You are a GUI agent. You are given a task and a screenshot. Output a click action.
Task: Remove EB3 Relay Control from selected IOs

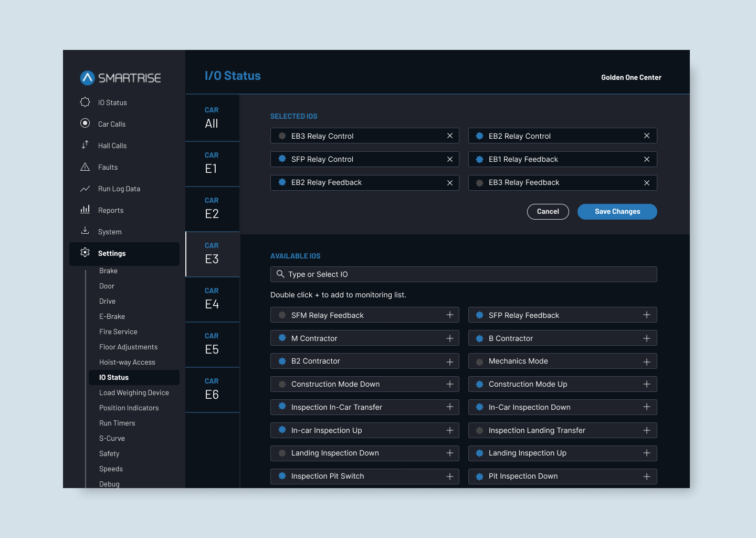click(x=450, y=136)
